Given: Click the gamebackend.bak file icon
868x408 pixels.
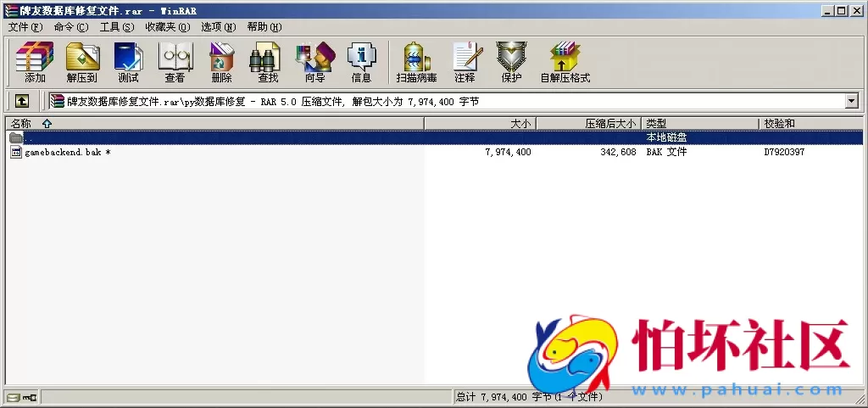Looking at the screenshot, I should click(x=16, y=152).
